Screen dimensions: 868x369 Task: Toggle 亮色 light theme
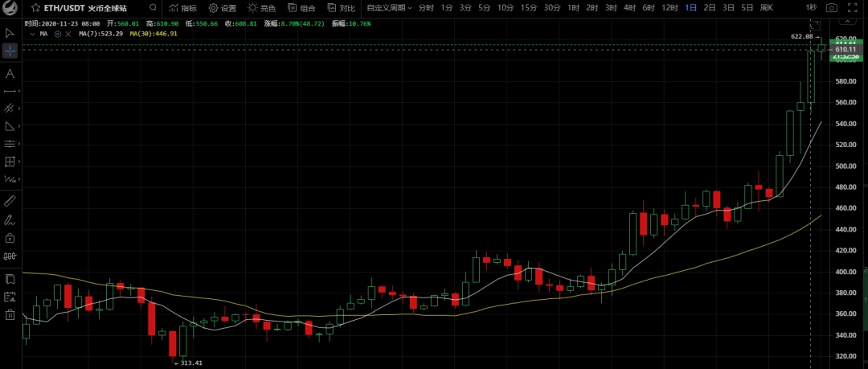point(261,8)
